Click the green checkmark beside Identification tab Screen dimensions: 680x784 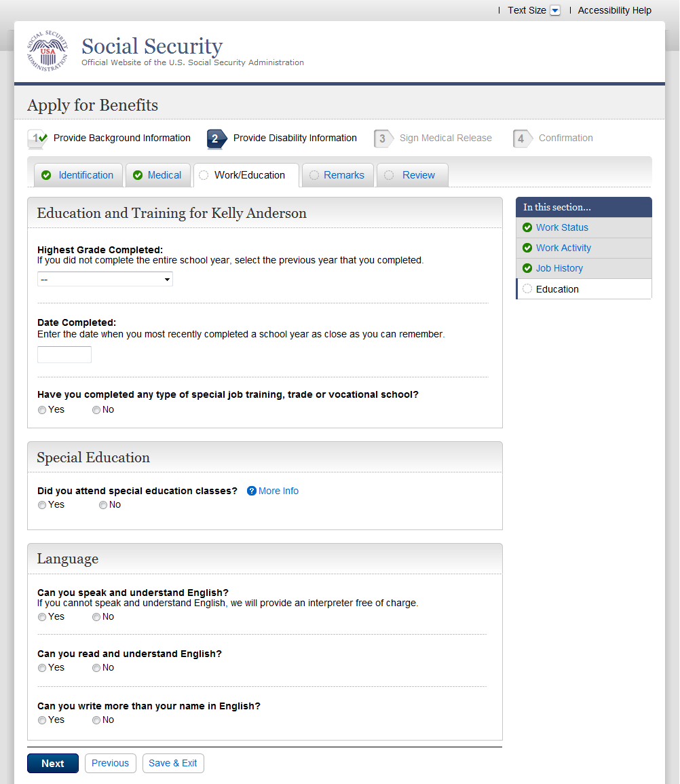click(x=46, y=175)
